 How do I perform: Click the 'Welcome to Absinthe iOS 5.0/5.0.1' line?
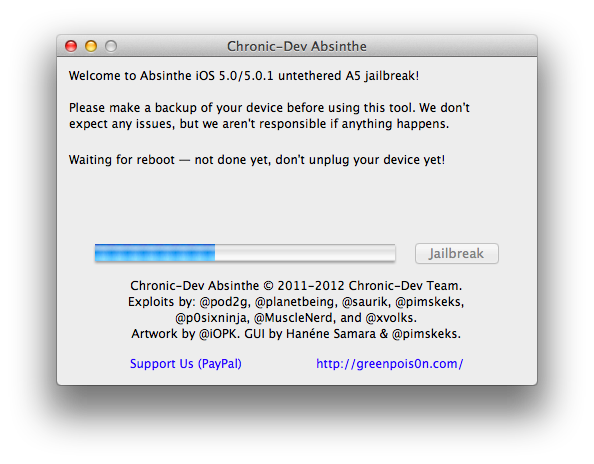pos(244,76)
